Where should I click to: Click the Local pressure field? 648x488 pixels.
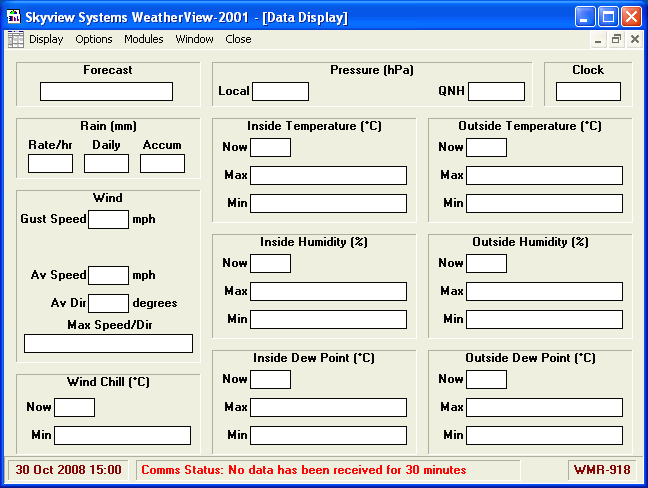[x=280, y=91]
